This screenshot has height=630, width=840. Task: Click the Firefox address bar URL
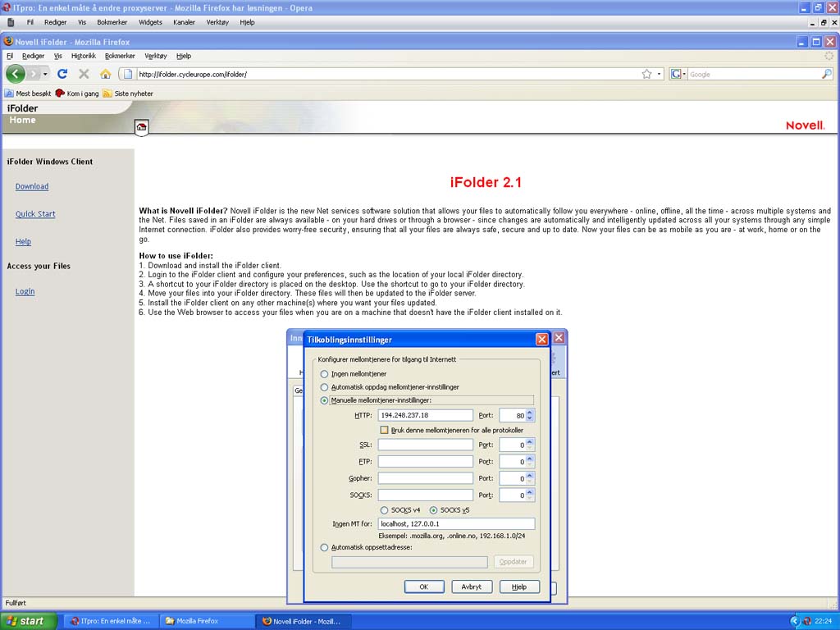(x=388, y=74)
